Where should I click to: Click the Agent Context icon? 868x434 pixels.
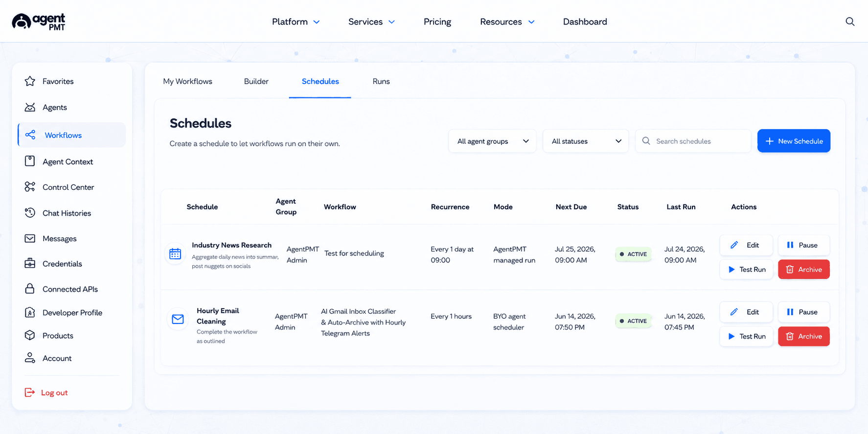click(30, 161)
